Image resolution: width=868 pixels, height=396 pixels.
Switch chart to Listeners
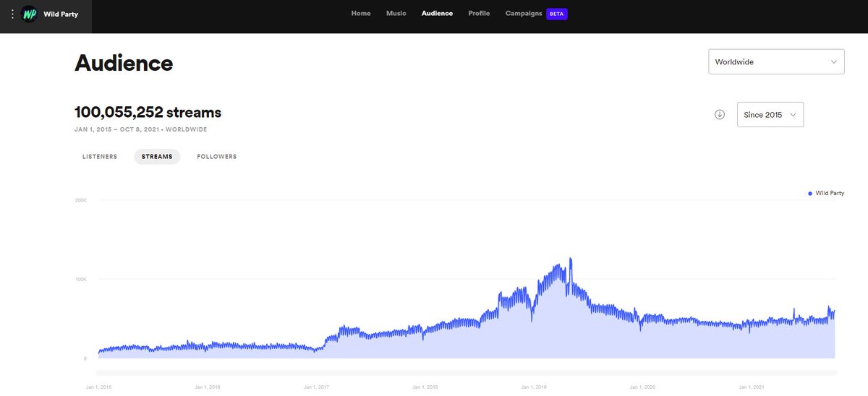100,157
